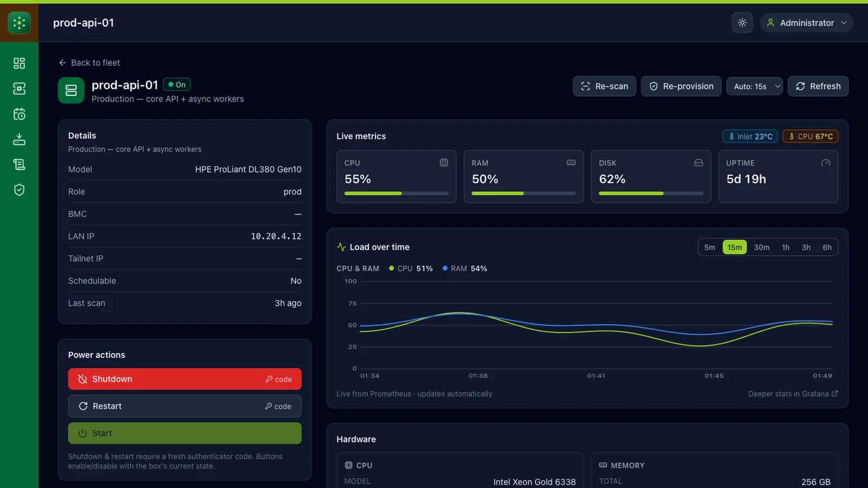Open the Auto: 15s refresh interval dropdown
868x488 pixels.
tap(755, 86)
